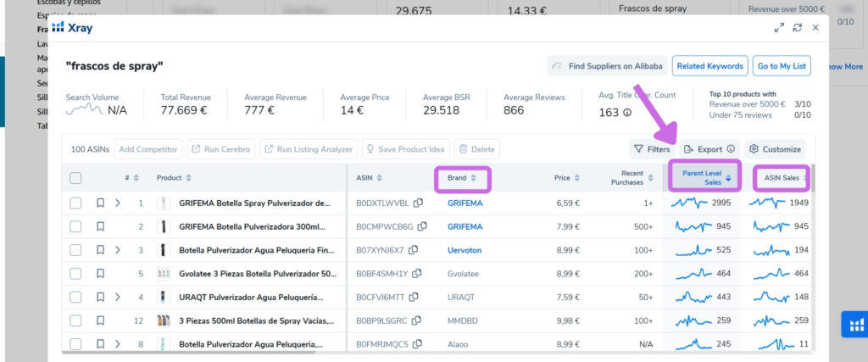The height and width of the screenshot is (362, 868).
Task: Open the Avg. Title Char. Count info icon
Action: pos(627,113)
